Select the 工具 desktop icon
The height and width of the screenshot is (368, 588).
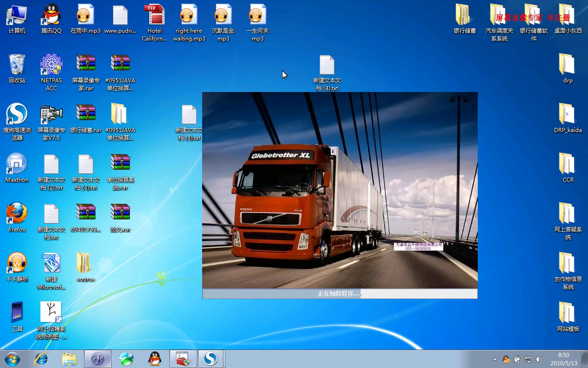[17, 316]
